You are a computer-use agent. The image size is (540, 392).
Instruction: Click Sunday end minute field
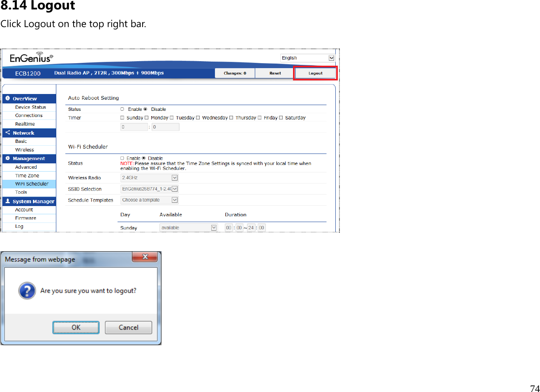tap(262, 228)
